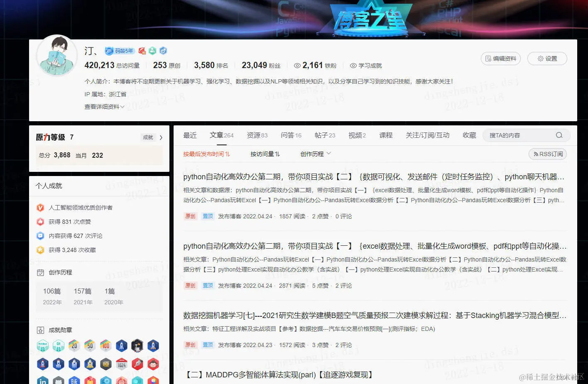Click 157篇 2021年 in creation history
This screenshot has width=588, height=384.
(83, 296)
